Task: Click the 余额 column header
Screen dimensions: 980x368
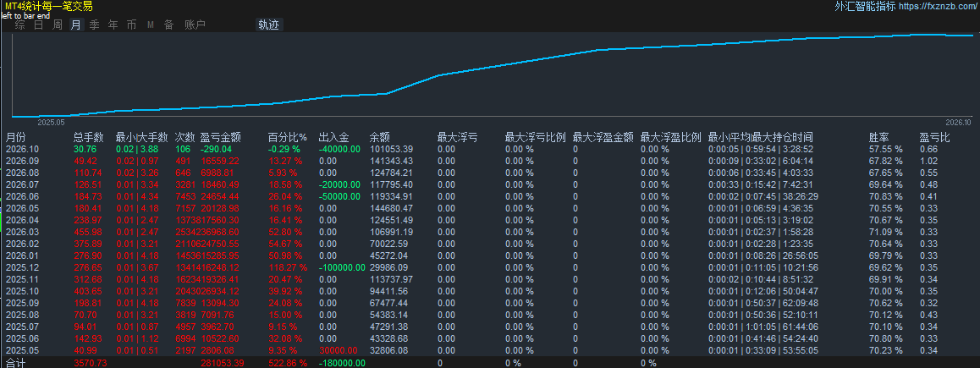Action: [380, 137]
